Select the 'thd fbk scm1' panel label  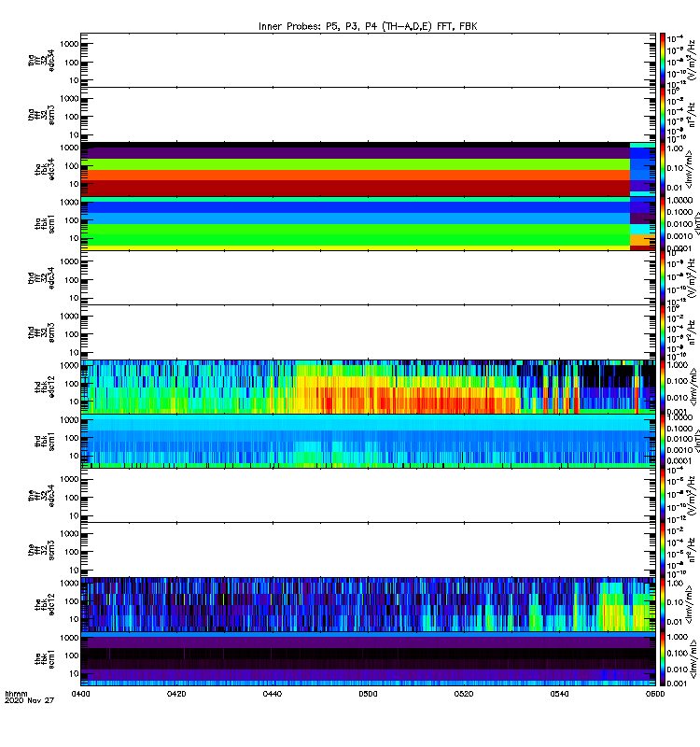[45, 441]
